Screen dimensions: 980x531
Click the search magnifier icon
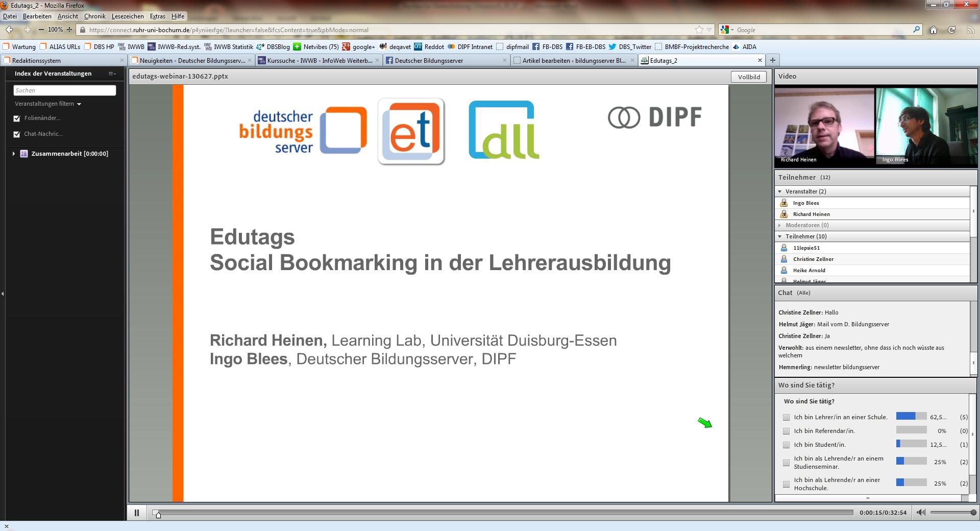pyautogui.click(x=916, y=30)
